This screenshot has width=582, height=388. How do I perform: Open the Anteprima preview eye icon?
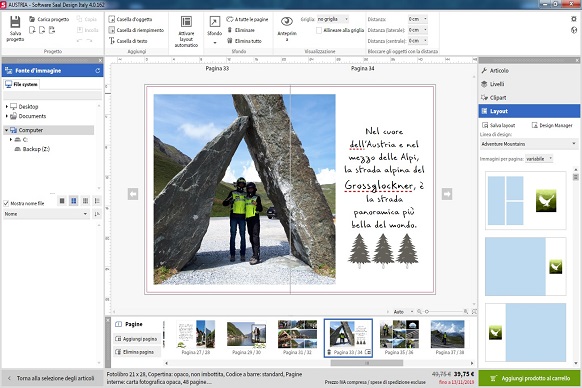tap(287, 27)
